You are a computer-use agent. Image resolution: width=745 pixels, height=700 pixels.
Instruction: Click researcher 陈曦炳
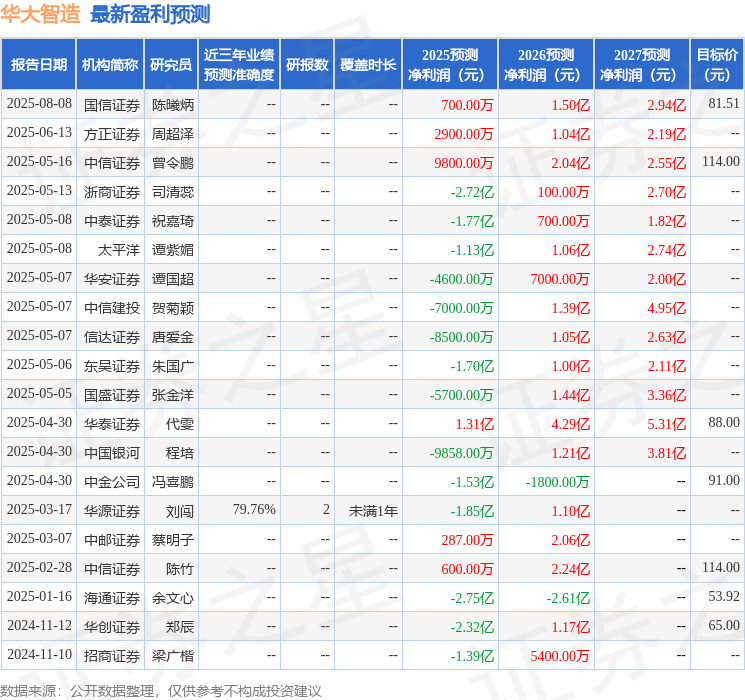tap(172, 105)
